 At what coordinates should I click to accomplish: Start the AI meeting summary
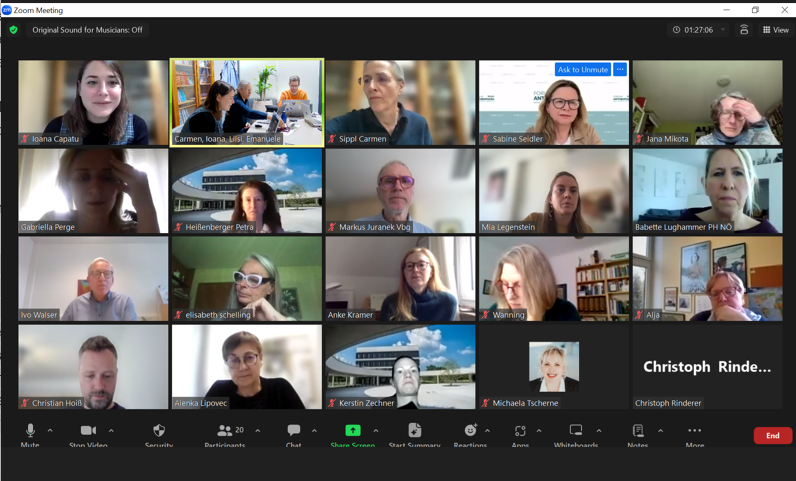click(414, 432)
